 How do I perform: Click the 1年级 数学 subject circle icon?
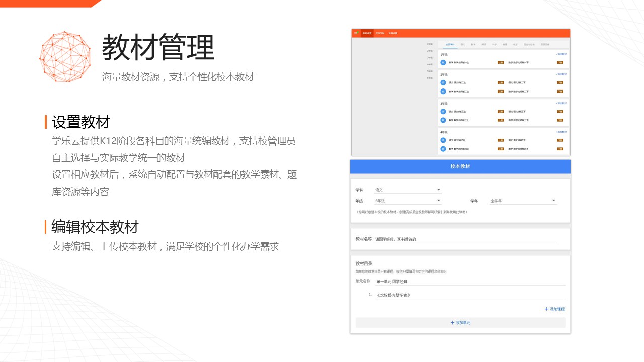coord(443,63)
